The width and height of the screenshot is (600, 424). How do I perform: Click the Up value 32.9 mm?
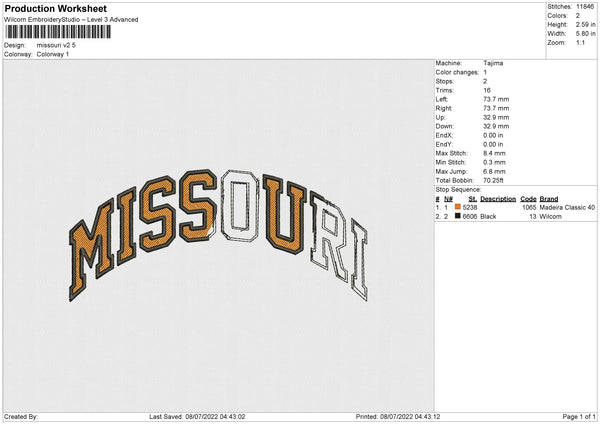pyautogui.click(x=496, y=117)
